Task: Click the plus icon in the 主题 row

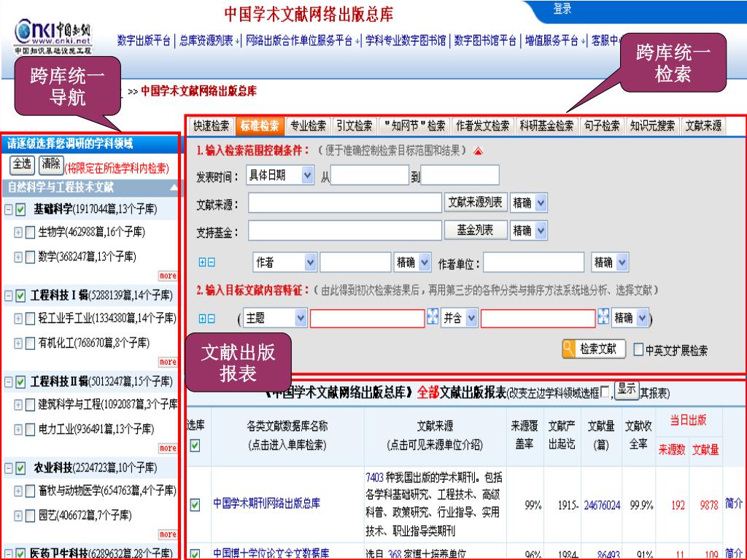Action: pyautogui.click(x=203, y=319)
